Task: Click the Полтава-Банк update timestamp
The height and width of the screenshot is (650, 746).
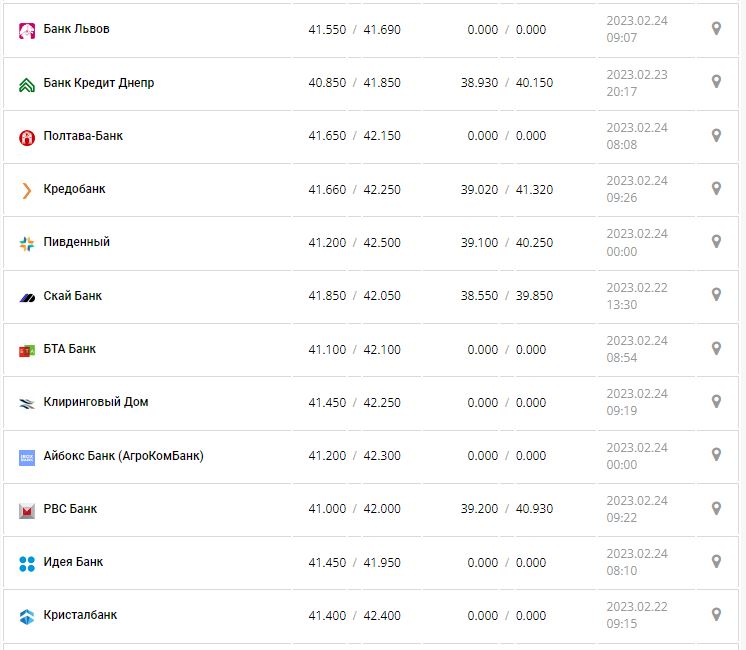Action: click(x=636, y=136)
